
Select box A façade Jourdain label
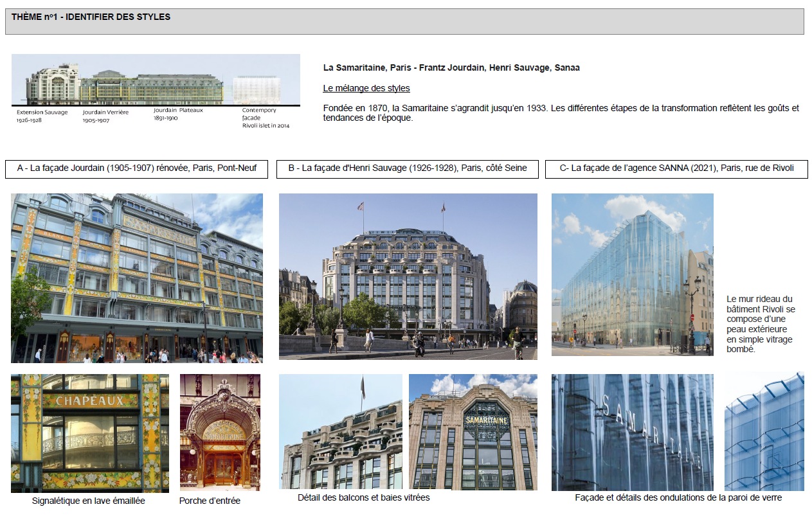tap(136, 168)
